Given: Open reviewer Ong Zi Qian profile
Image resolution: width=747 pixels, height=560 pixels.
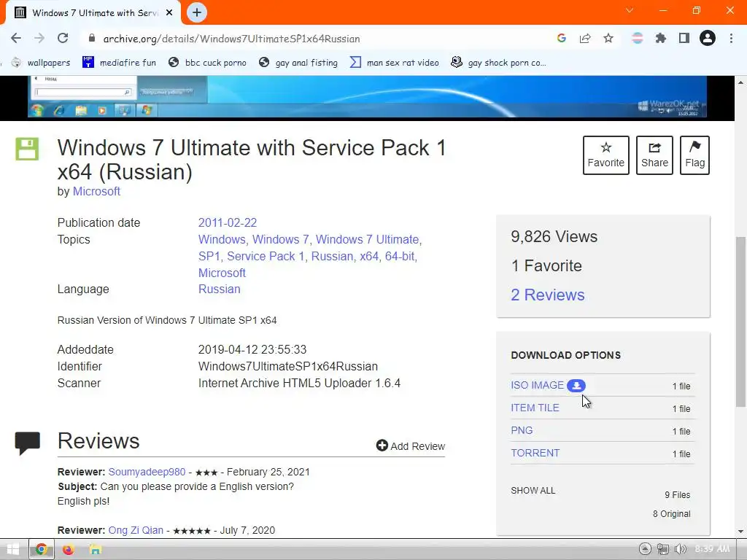Looking at the screenshot, I should point(136,531).
